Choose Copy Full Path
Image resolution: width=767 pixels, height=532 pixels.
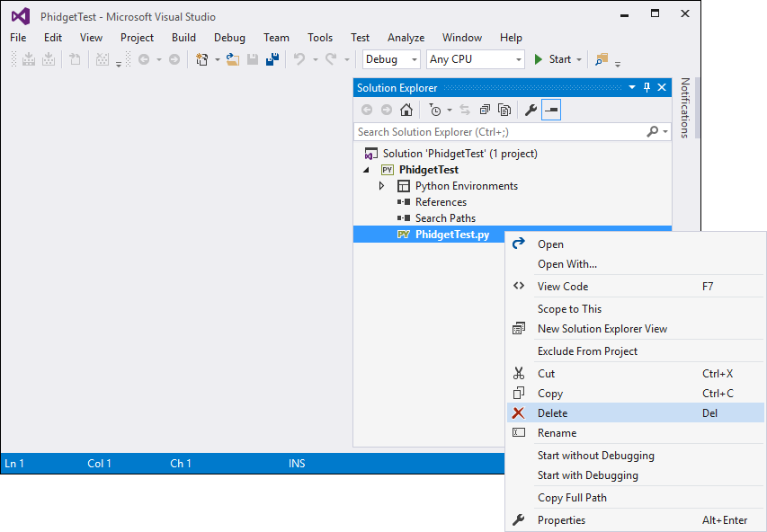pyautogui.click(x=636, y=498)
